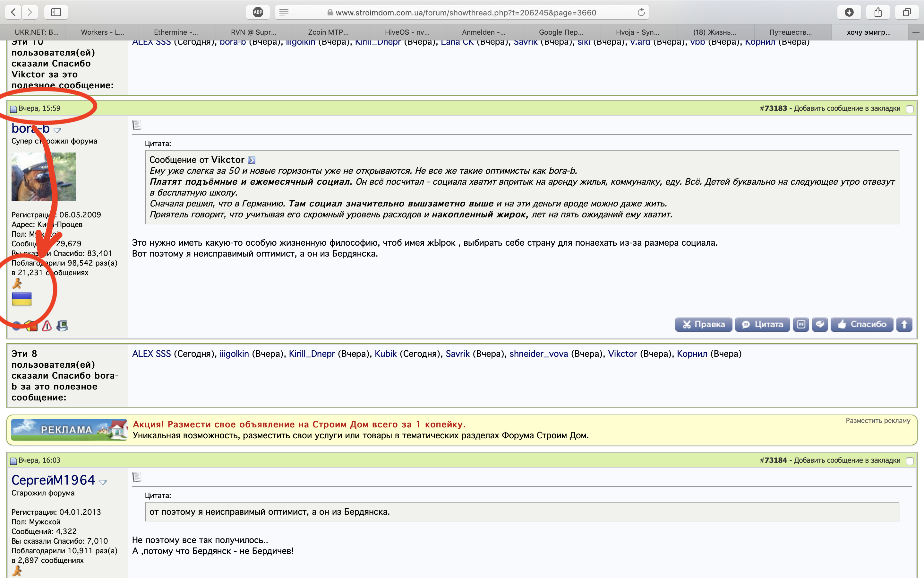
Task: Open the red Акция advertisement headline
Action: 299,424
